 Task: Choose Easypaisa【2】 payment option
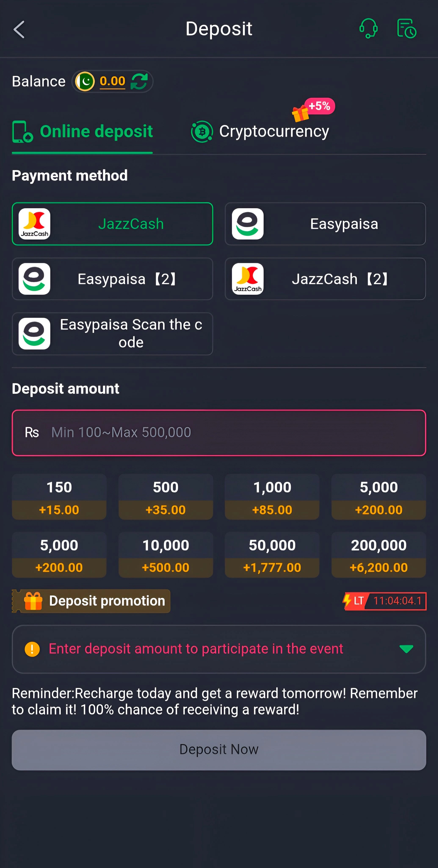(112, 279)
